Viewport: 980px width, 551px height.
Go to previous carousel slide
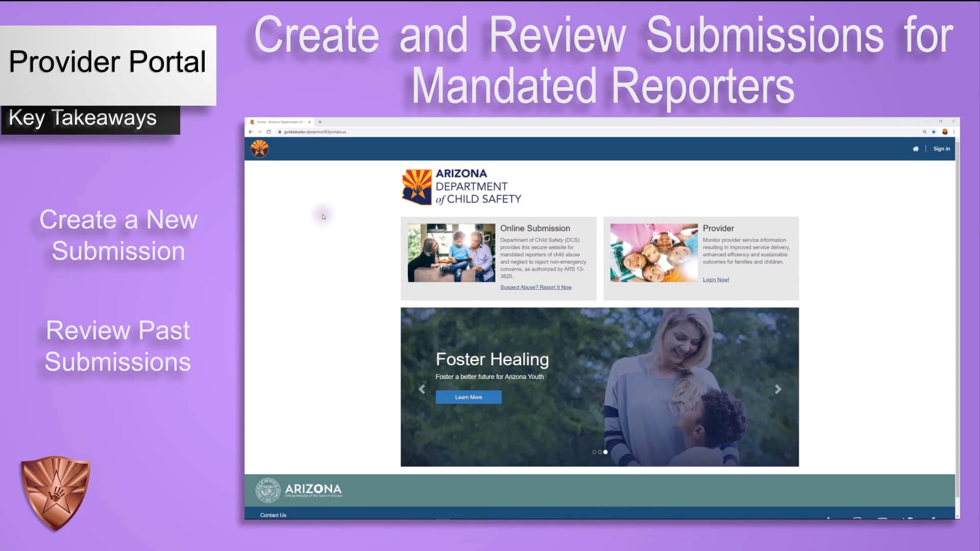point(422,389)
